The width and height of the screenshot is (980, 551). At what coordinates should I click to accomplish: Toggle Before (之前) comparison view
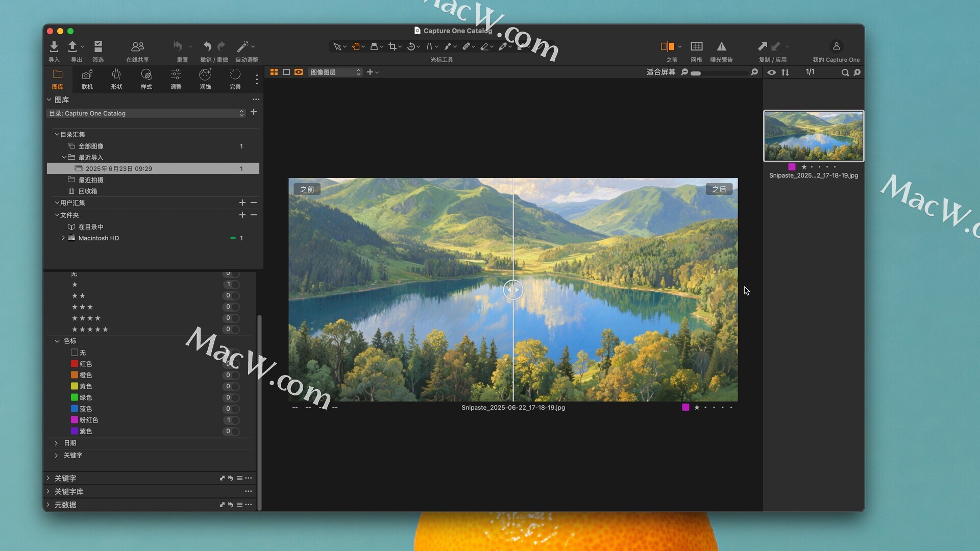(668, 46)
